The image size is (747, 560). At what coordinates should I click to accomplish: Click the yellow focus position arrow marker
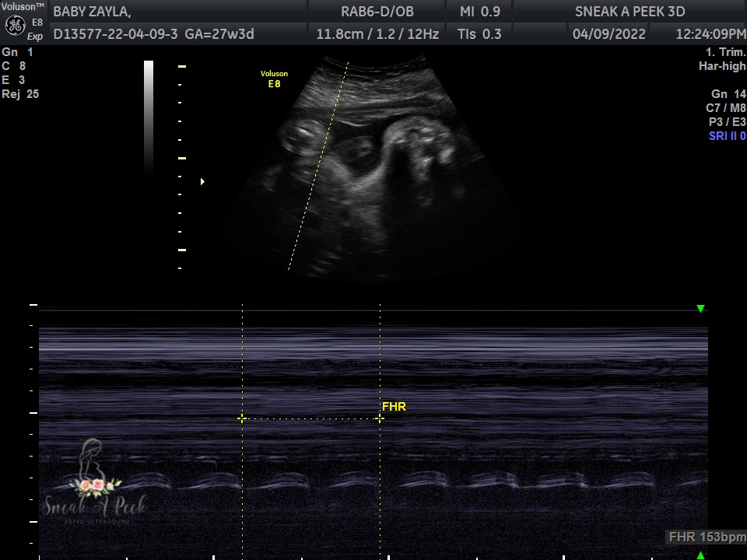[202, 181]
